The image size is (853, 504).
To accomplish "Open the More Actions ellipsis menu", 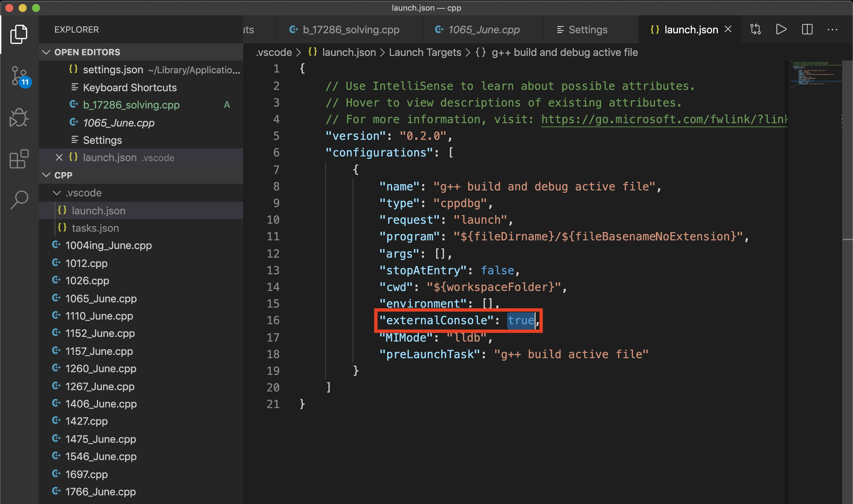I will tap(832, 30).
